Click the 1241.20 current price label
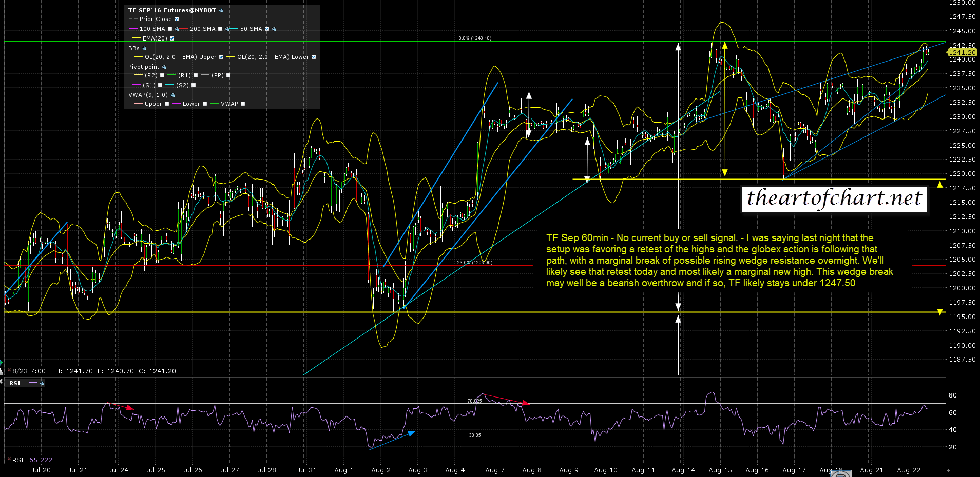The height and width of the screenshot is (477, 980). [x=962, y=52]
